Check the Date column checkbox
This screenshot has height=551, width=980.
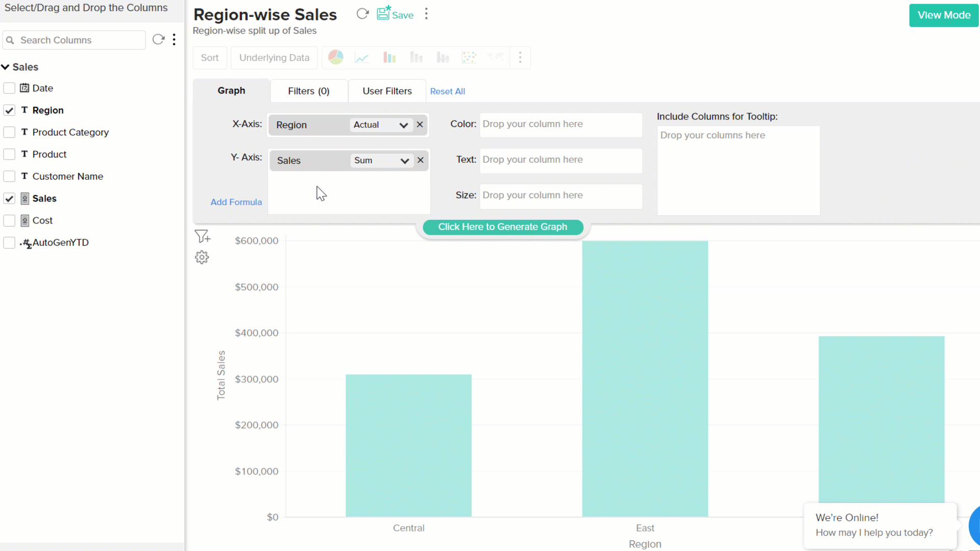(x=9, y=88)
